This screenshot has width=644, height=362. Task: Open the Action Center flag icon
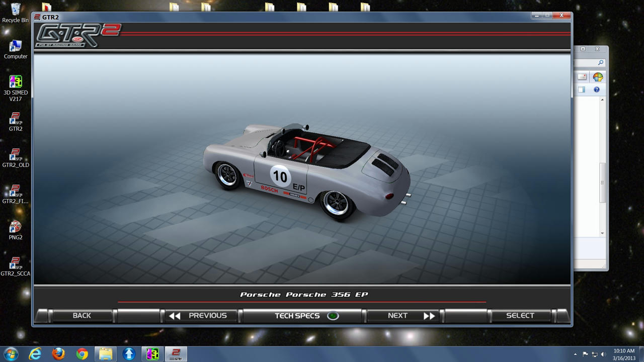pos(585,354)
